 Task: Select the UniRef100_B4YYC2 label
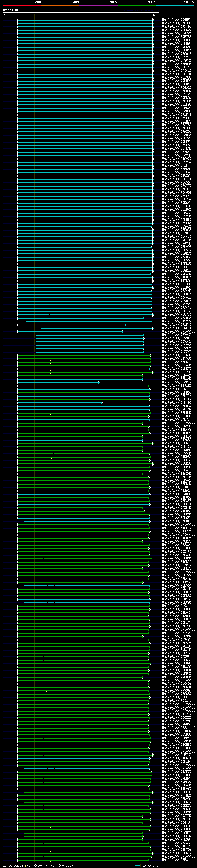point(177,321)
